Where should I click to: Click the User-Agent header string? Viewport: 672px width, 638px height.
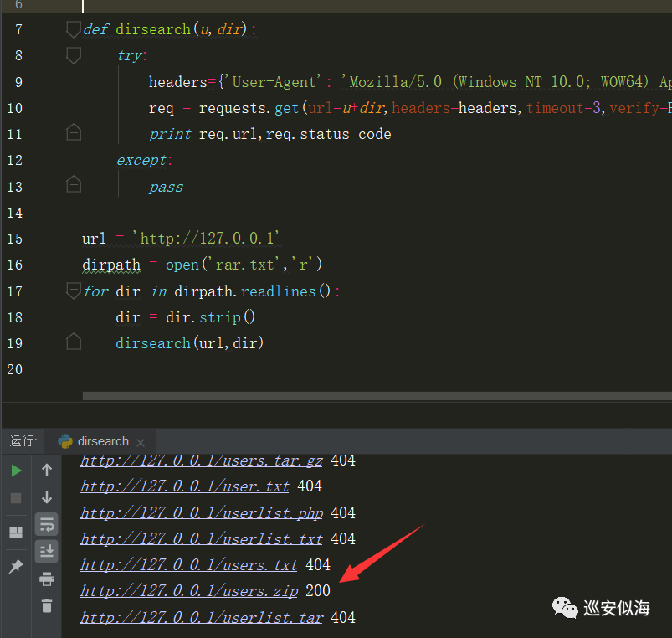point(274,82)
